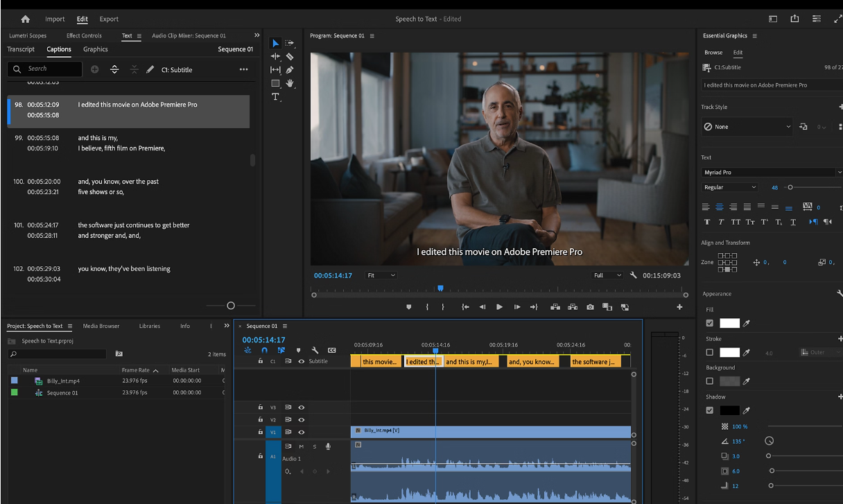Click the timeline caption track options CC icon

331,351
